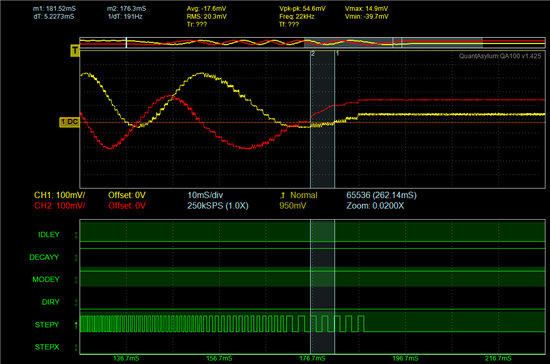Click the MODEY signal arrow icon

coord(76,280)
